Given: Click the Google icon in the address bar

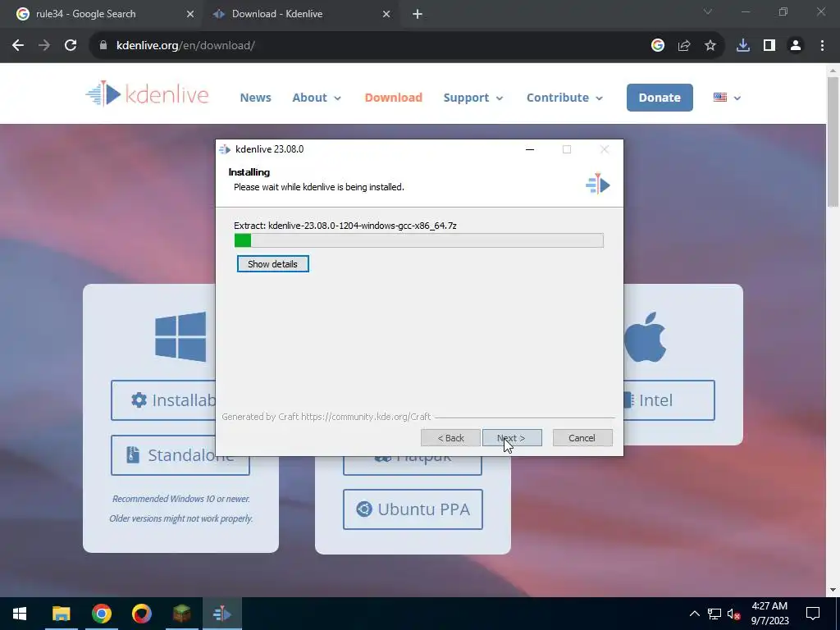Looking at the screenshot, I should pos(658,46).
